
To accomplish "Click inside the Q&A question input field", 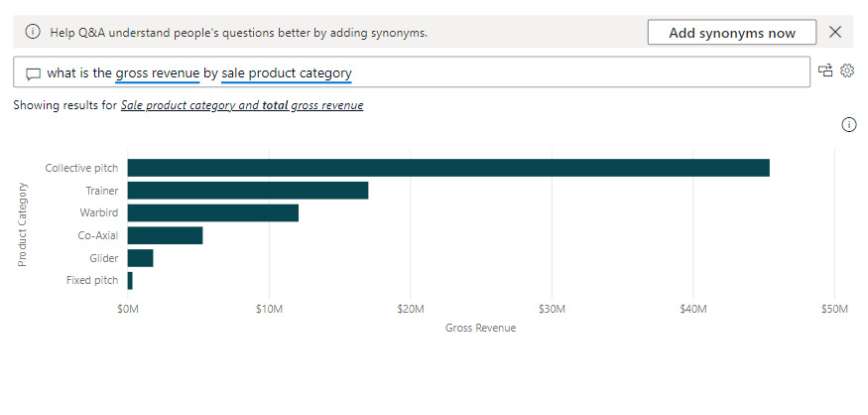I will click(575, 73).
